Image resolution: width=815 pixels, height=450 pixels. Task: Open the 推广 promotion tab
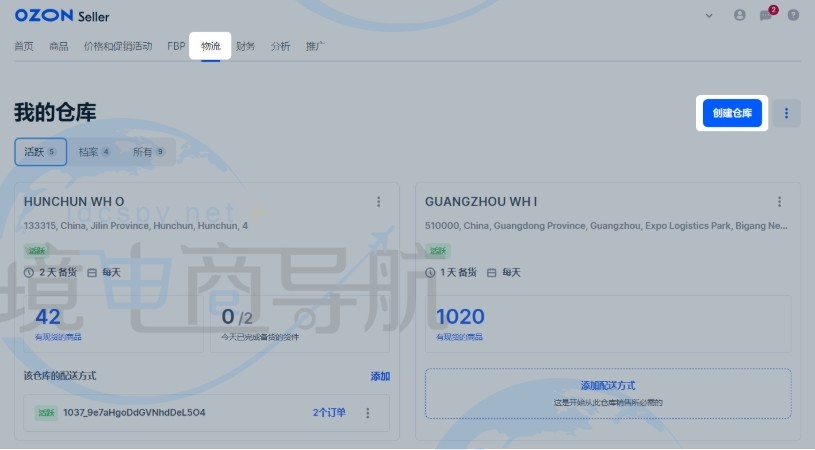(315, 46)
